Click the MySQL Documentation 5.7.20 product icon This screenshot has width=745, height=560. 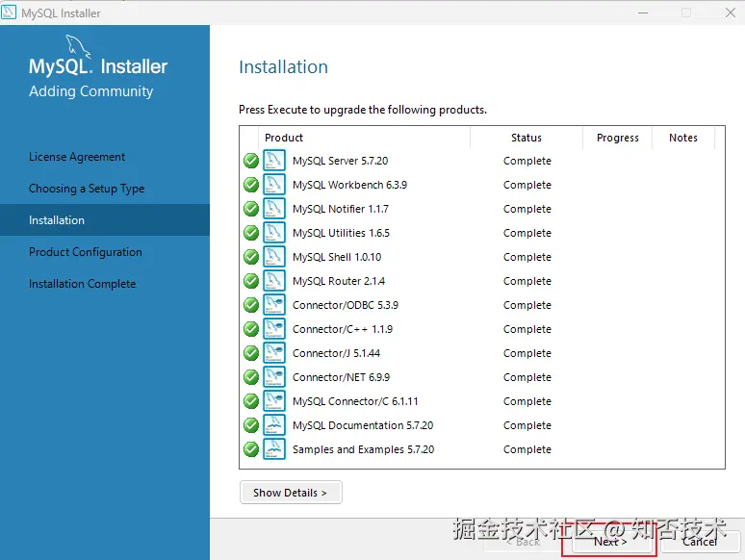[274, 425]
